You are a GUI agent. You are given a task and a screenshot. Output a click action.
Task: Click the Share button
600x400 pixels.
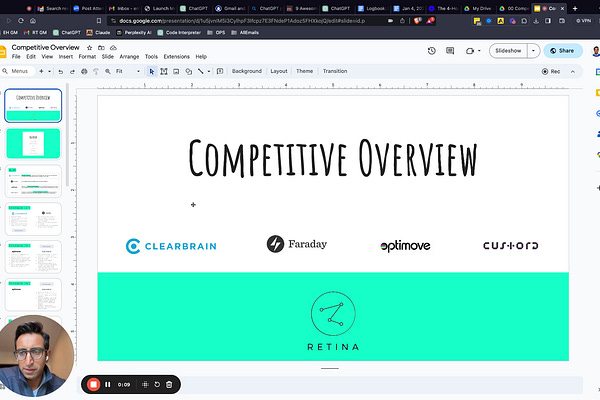pyautogui.click(x=563, y=51)
